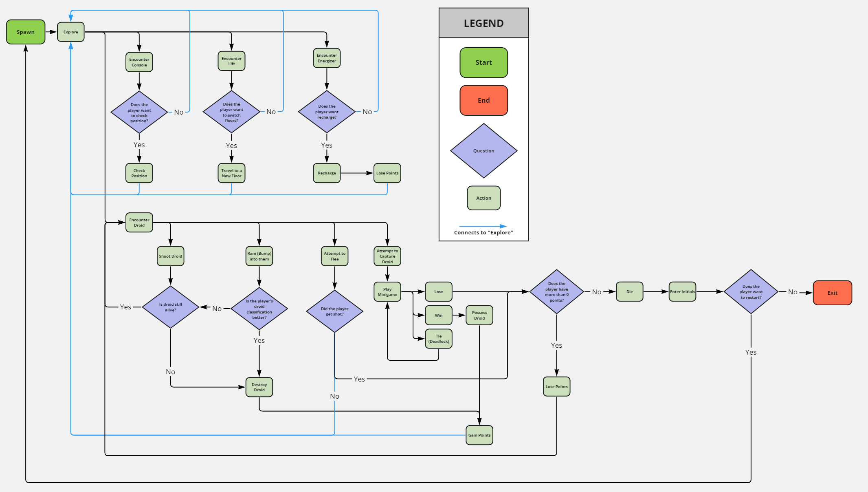Click the Yes label under recharge diamond

click(327, 146)
